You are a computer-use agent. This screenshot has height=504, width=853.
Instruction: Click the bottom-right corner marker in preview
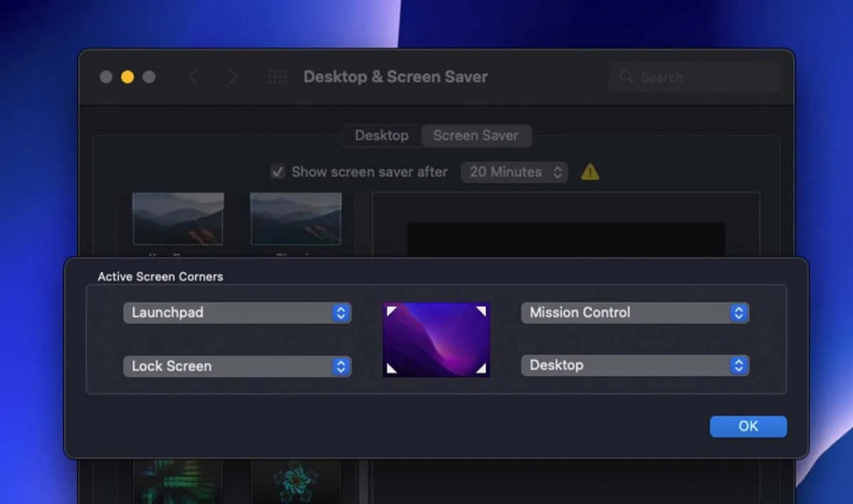480,368
